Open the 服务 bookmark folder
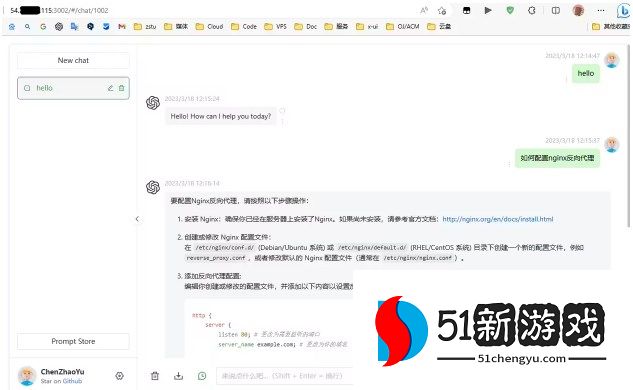Screen dimensions: 633x390 [x=336, y=27]
